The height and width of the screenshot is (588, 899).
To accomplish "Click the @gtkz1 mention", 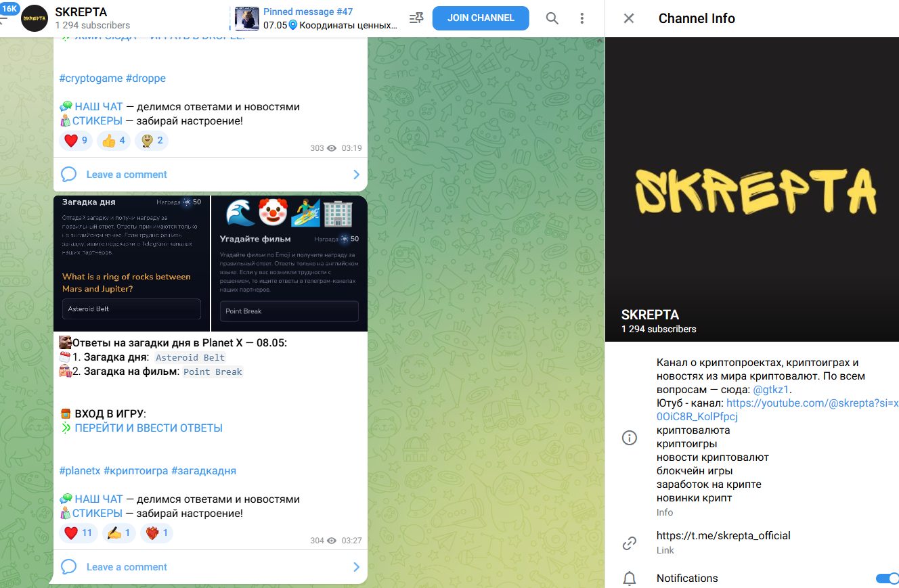I will pos(772,390).
